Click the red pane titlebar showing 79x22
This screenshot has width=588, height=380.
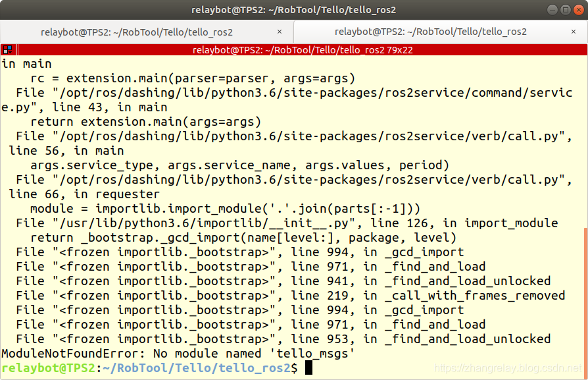point(303,50)
